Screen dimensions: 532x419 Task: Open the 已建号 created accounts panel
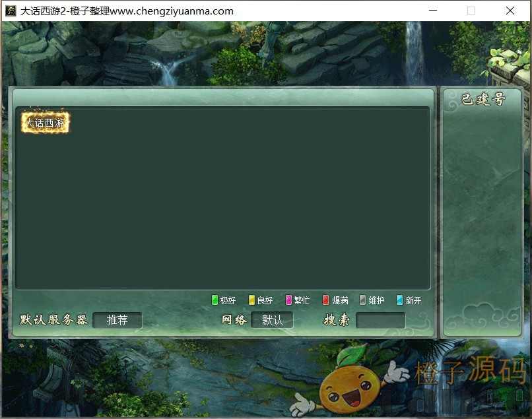[482, 100]
